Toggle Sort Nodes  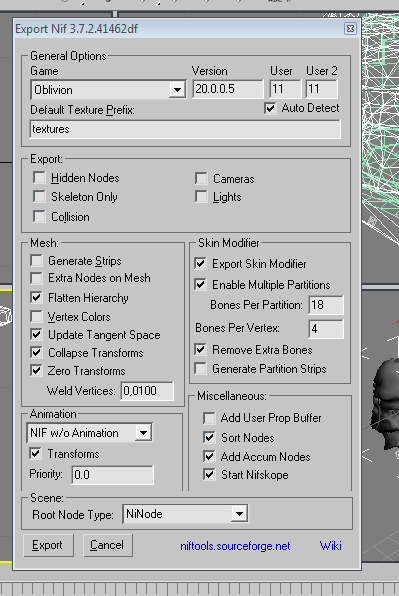click(209, 437)
